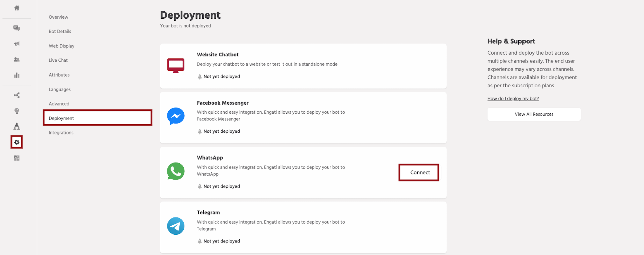This screenshot has width=644, height=255.
Task: Open the Insights lightbulb icon
Action: pyautogui.click(x=17, y=111)
